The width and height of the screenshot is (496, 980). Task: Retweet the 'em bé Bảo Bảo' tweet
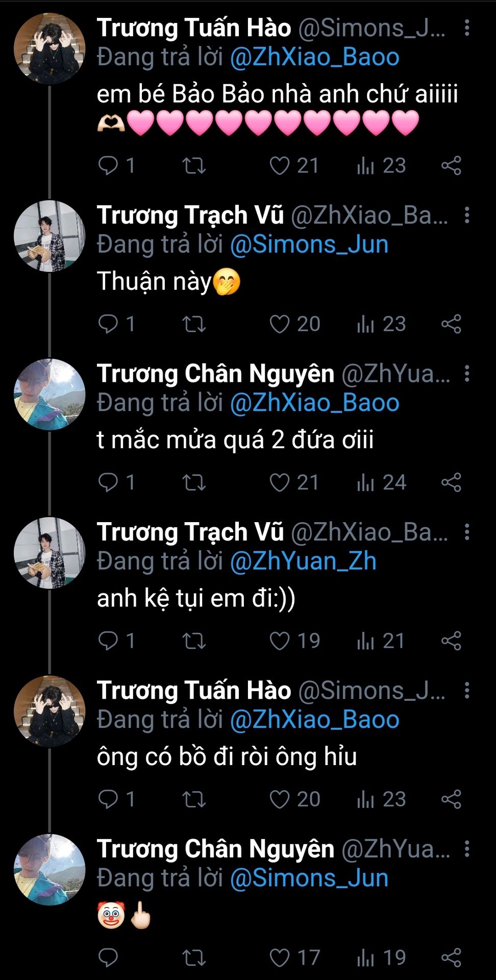coord(194,165)
